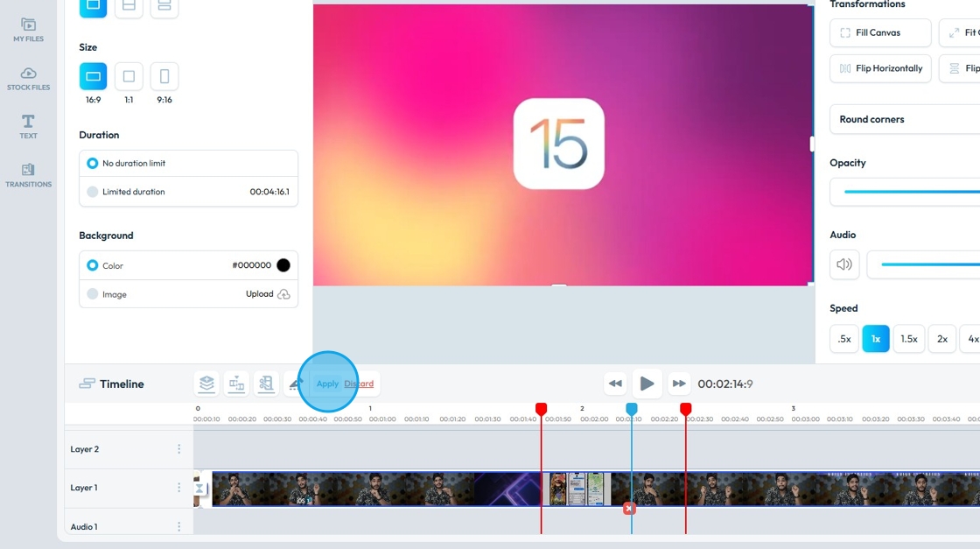Set speed to .5x
This screenshot has height=549, width=980.
(844, 339)
